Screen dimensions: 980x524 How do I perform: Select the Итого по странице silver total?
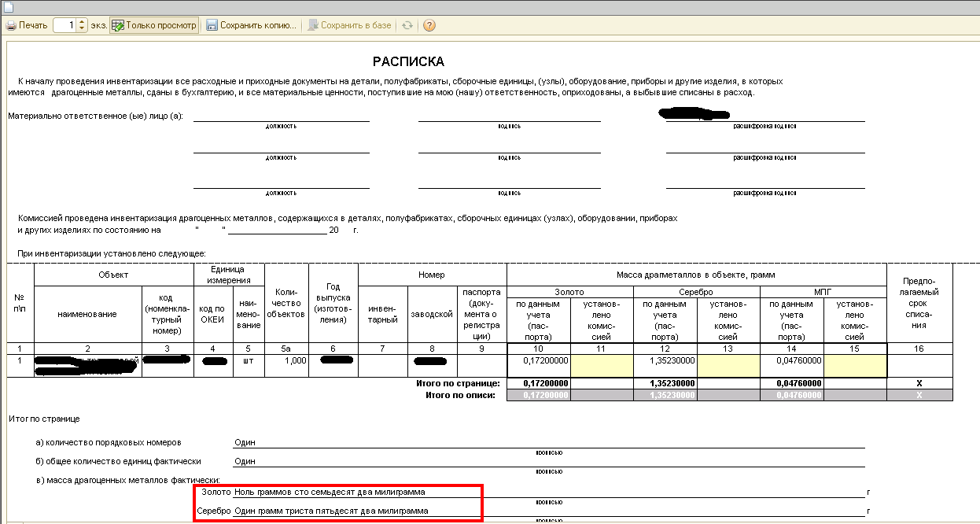click(x=665, y=384)
